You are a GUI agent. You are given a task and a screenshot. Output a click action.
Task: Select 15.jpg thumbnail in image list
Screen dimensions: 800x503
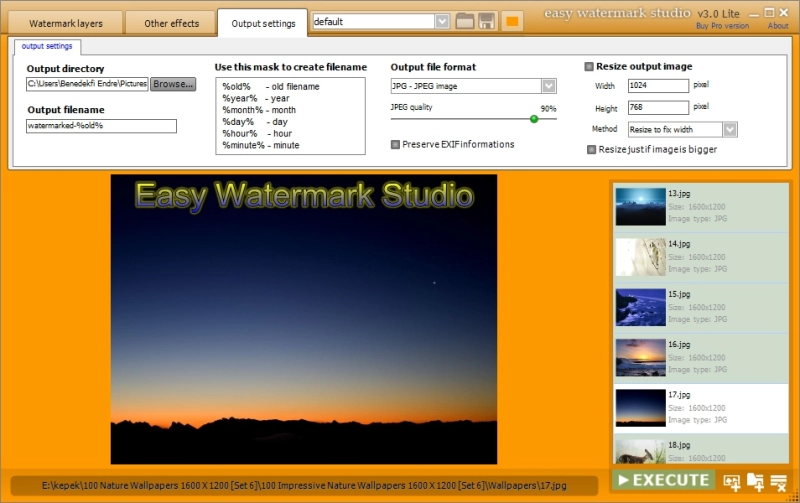pos(640,307)
